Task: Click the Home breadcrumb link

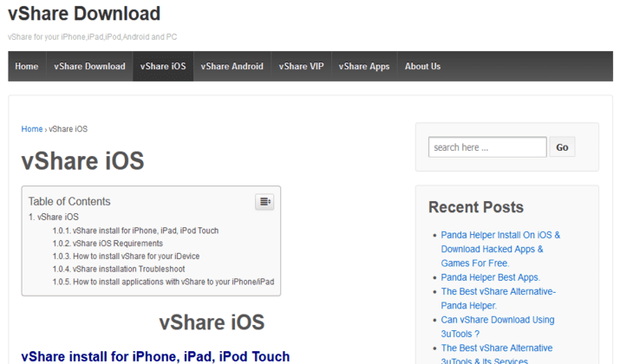Action: (32, 129)
